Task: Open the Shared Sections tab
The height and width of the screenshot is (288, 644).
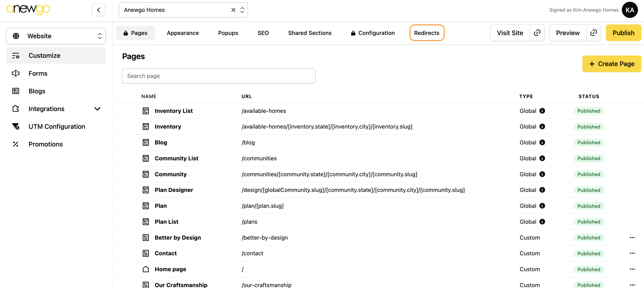Action: coord(309,33)
